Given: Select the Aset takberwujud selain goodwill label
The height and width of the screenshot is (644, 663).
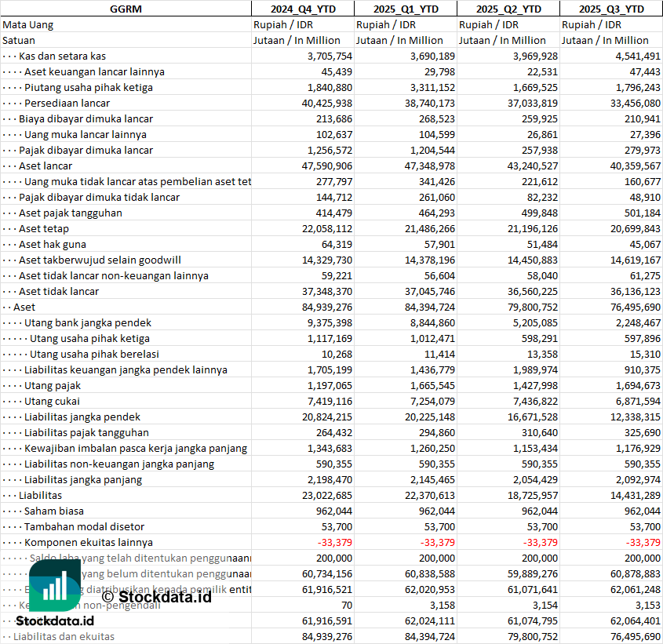Looking at the screenshot, I should pyautogui.click(x=100, y=260).
